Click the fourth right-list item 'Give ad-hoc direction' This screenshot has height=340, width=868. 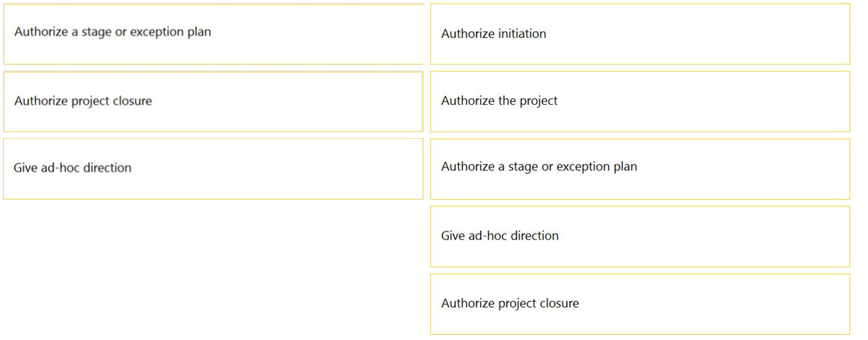tap(640, 236)
